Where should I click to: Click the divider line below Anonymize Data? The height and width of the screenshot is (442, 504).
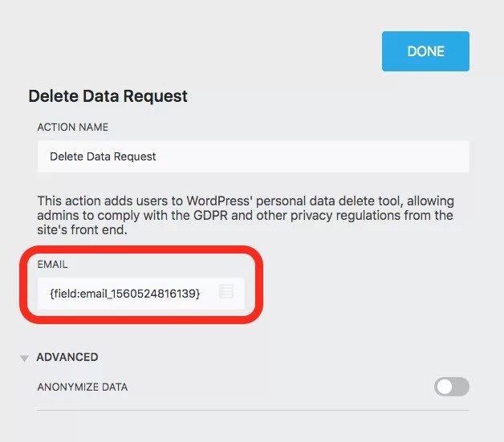(253, 411)
